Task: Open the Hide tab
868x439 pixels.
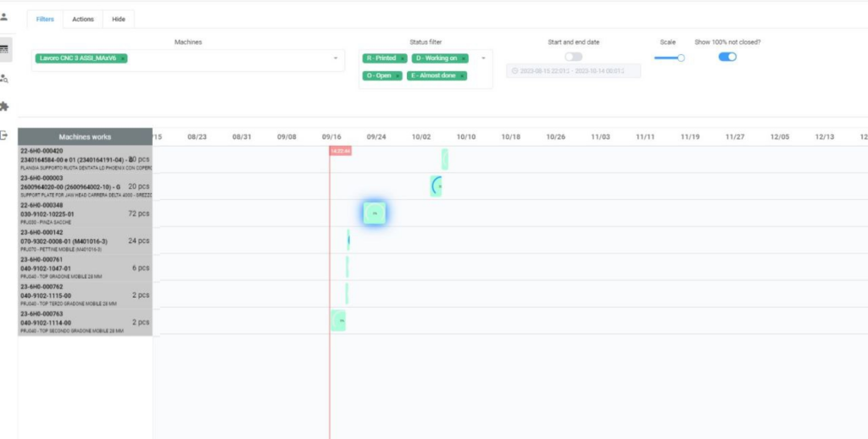Action: 119,19
